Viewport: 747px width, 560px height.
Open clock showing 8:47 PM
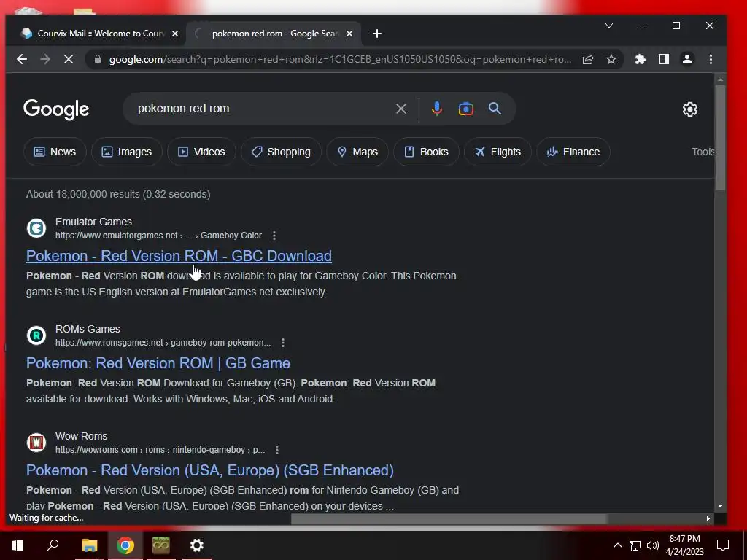pyautogui.click(x=684, y=545)
